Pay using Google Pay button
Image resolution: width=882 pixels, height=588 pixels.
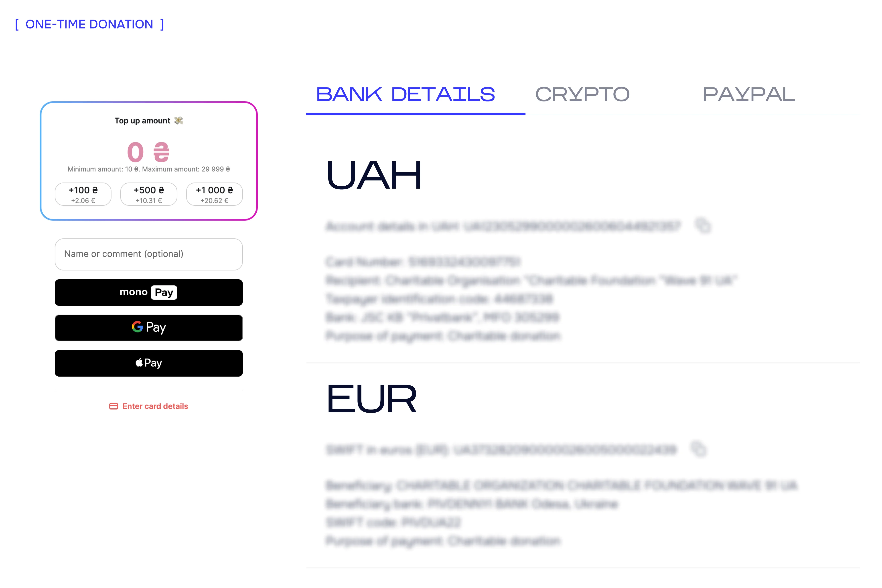pyautogui.click(x=148, y=328)
